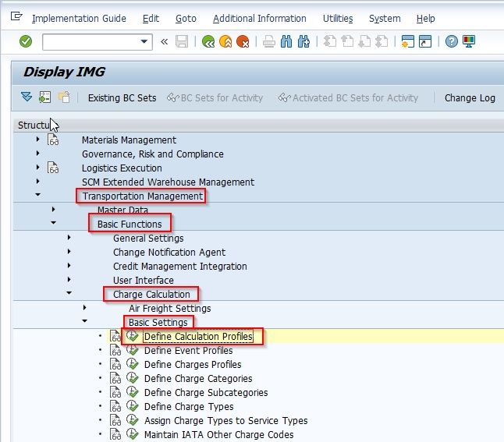The image size is (504, 442).
Task: Click the red Cancel icon
Action: (x=243, y=41)
